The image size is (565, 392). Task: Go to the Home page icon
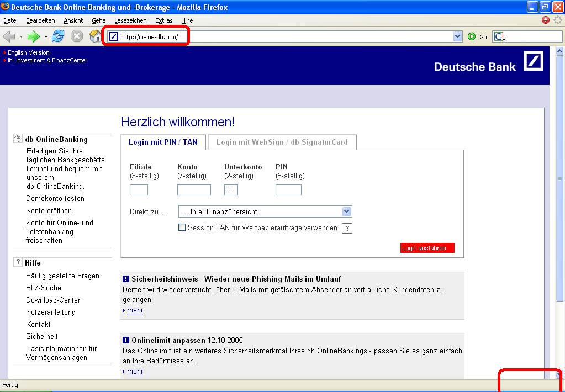[x=96, y=36]
